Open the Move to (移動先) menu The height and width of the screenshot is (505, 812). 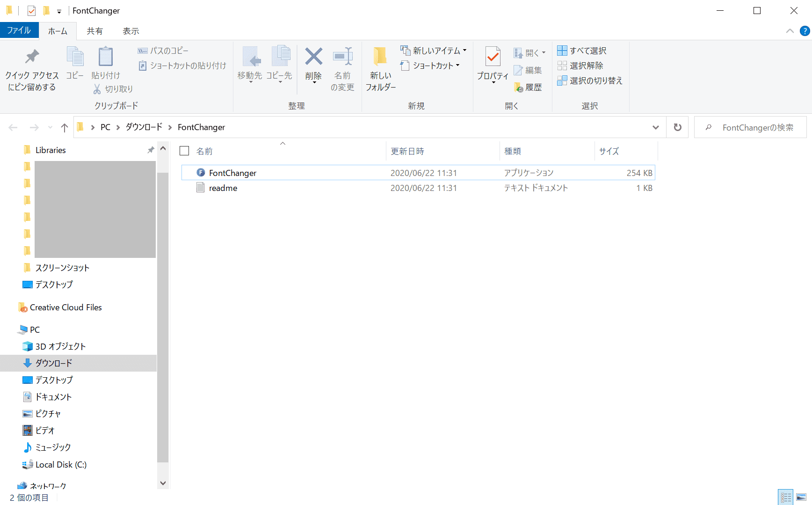pos(250,65)
